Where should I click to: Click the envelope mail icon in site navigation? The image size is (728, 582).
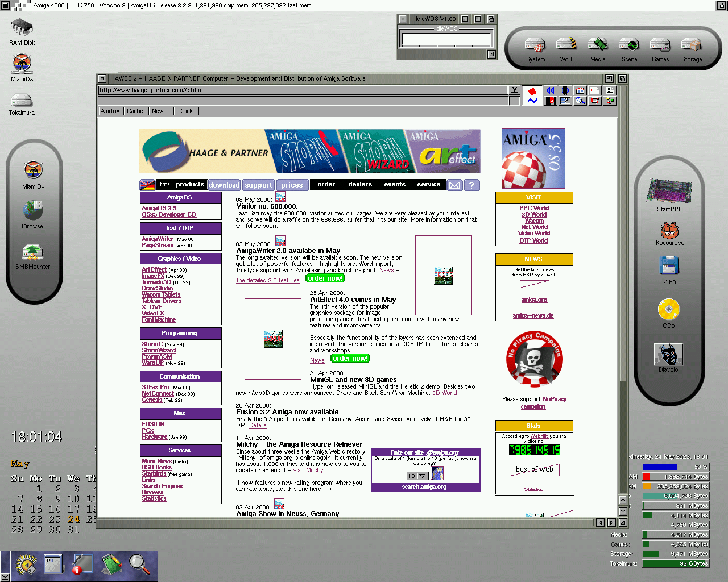click(x=454, y=185)
